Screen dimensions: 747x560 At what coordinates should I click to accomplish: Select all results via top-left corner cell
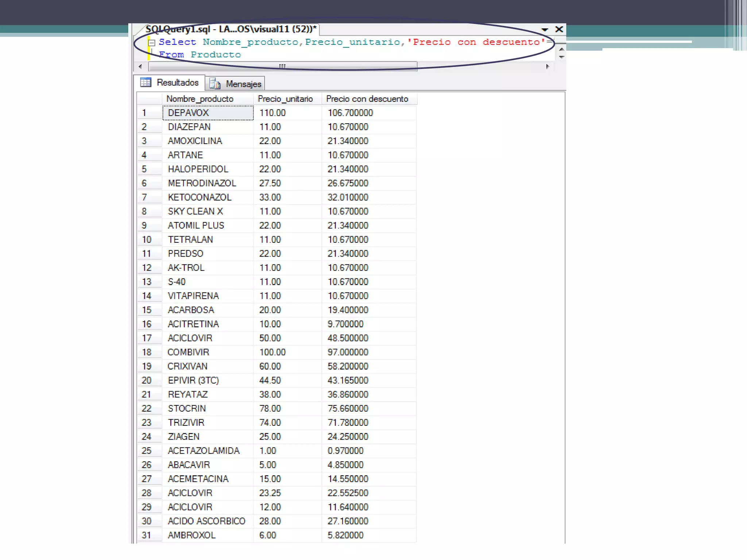coord(150,99)
